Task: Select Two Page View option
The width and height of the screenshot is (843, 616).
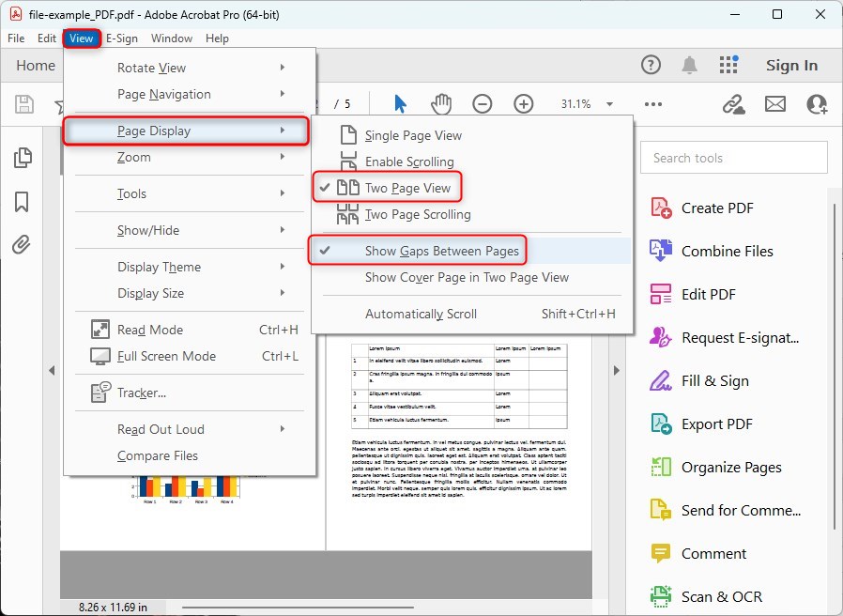Action: tap(407, 188)
